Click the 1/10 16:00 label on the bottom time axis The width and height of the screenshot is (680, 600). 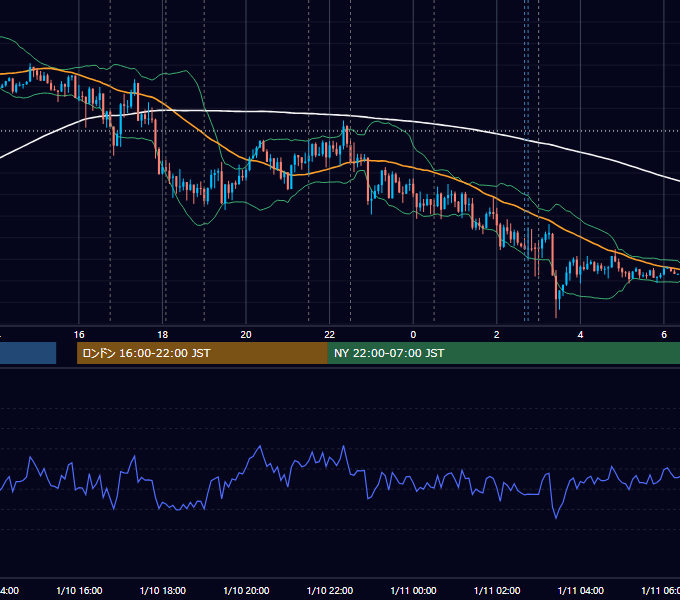(x=79, y=590)
